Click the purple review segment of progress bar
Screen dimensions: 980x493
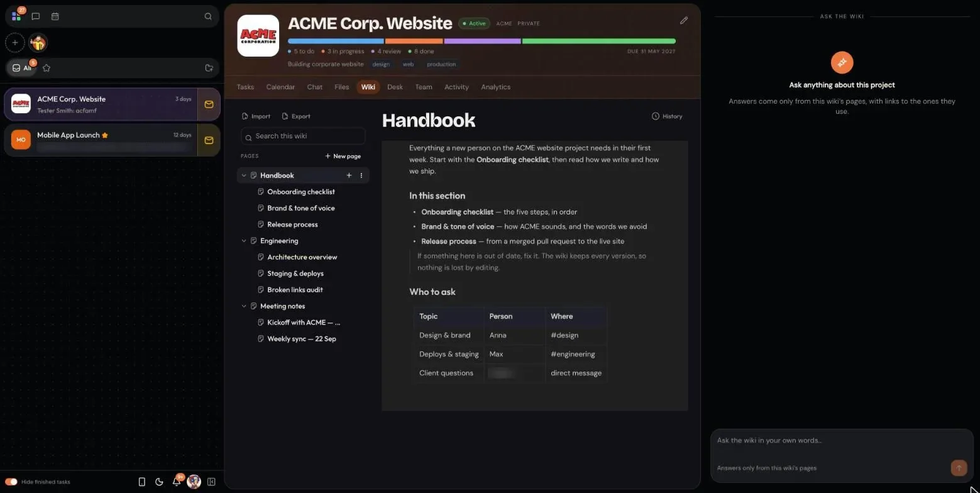click(483, 41)
